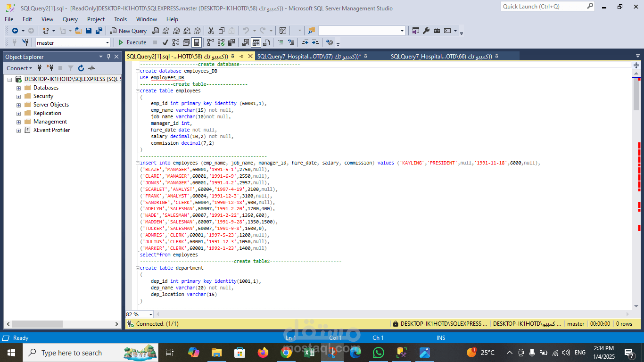Click the Object Explorer horizontal scrollbar
Screen dimensions: 644x362
pos(63,324)
